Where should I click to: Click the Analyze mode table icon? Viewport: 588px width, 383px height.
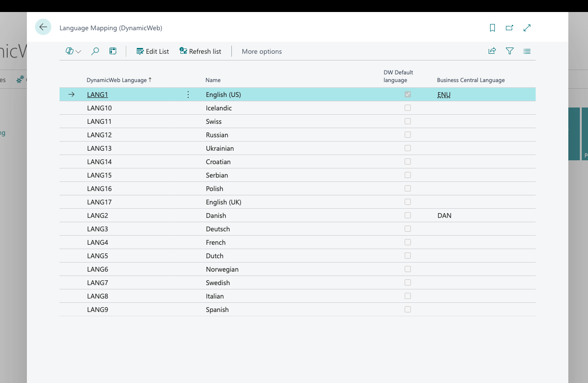(x=113, y=51)
